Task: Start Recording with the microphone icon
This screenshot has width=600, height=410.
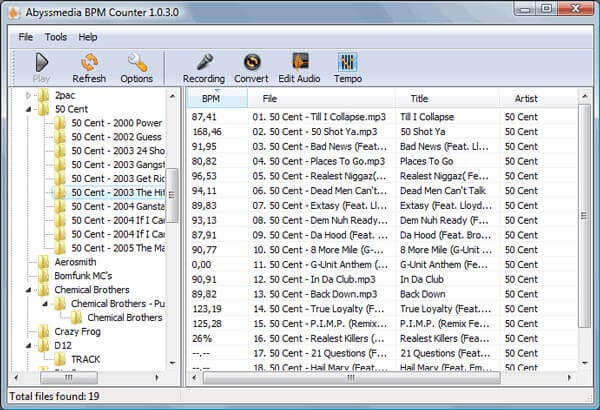Action: tap(204, 62)
